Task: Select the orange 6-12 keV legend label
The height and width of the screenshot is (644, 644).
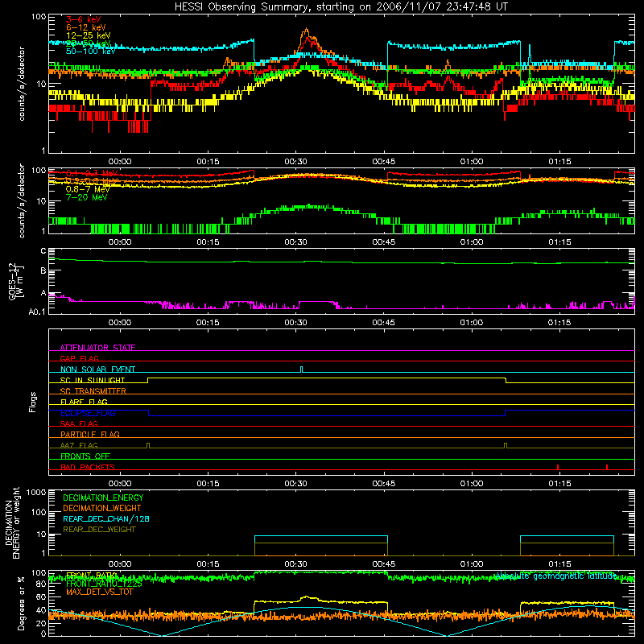Action: 86,27
